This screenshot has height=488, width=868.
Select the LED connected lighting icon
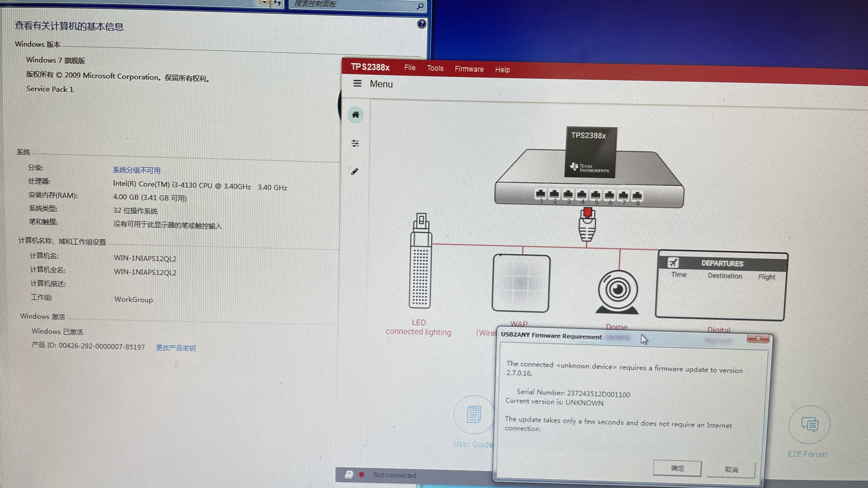[x=420, y=261]
